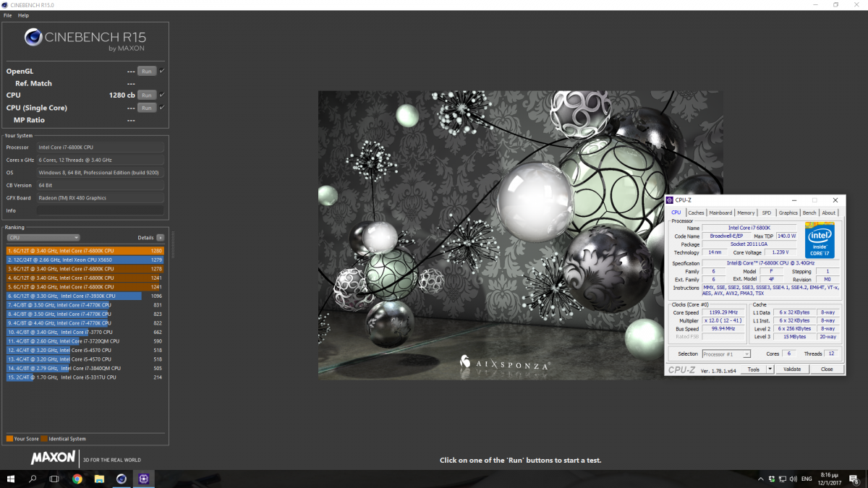
Task: Click Intel Core i7 logo in CPU-Z
Action: coord(820,241)
